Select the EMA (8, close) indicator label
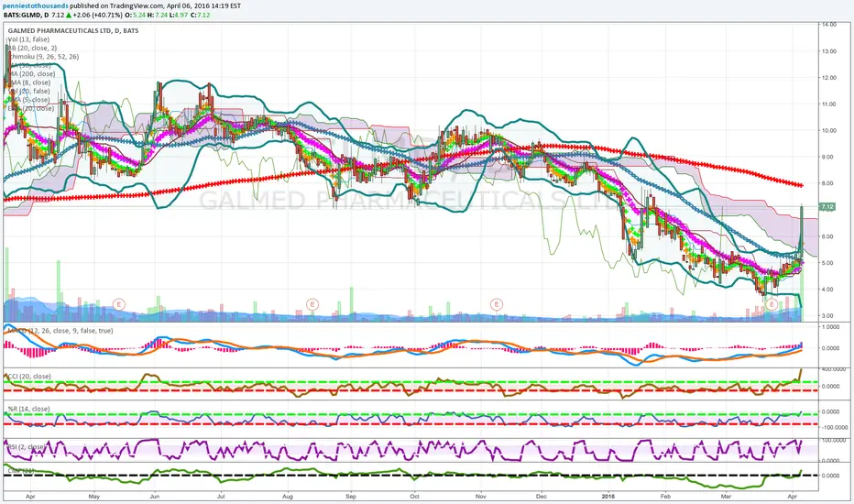 tap(29, 82)
